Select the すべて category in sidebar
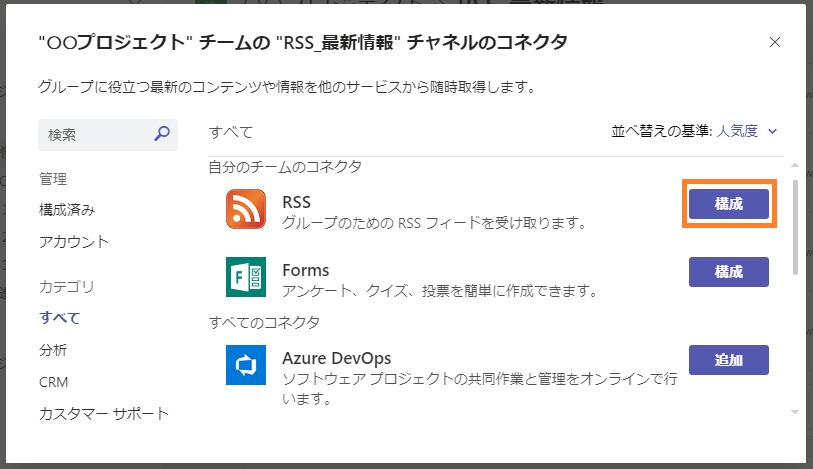 click(60, 318)
